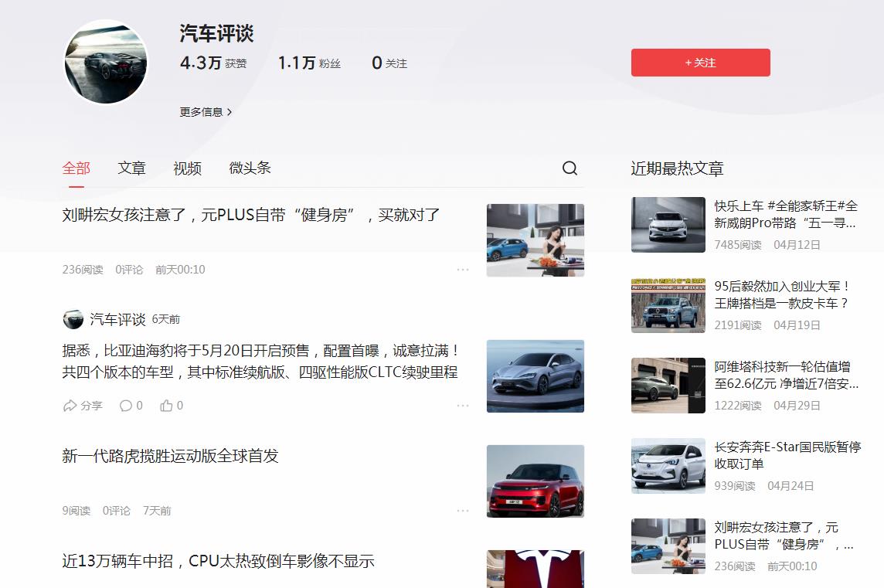
Task: Open the Tesla logo thumbnail
Action: tap(535, 569)
